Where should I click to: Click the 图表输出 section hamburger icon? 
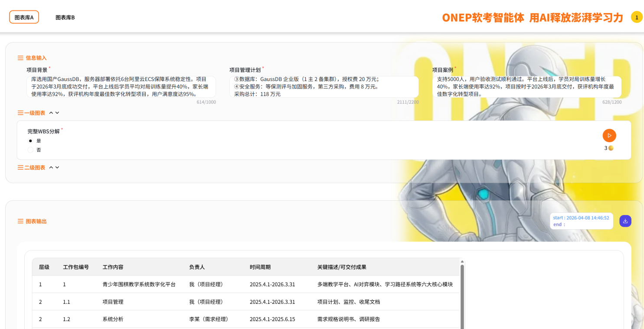click(x=20, y=221)
